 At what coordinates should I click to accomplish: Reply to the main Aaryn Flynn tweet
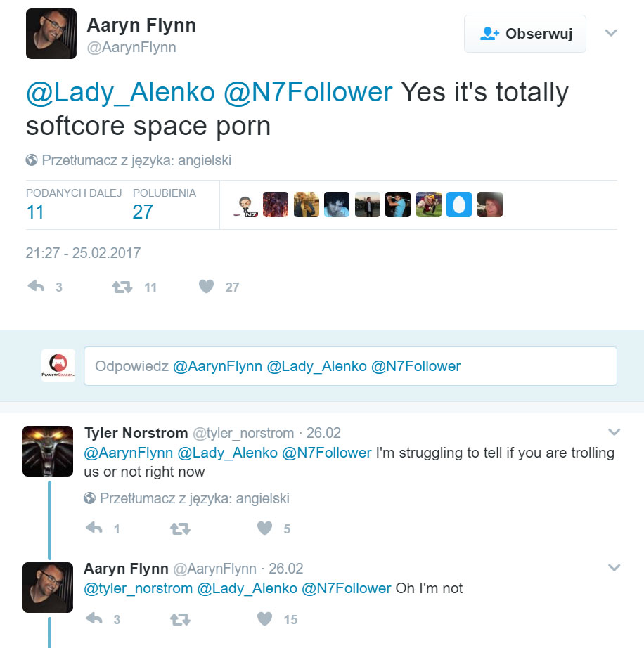point(36,287)
